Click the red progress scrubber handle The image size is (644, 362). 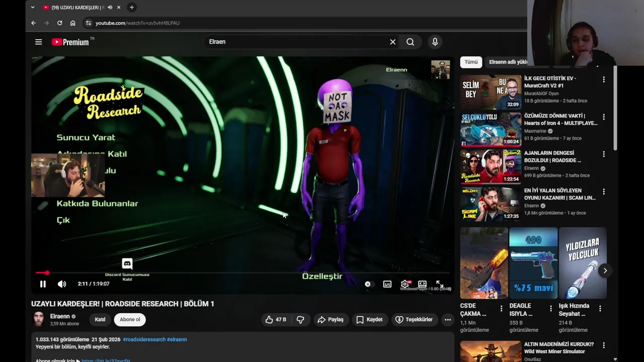coord(47,273)
